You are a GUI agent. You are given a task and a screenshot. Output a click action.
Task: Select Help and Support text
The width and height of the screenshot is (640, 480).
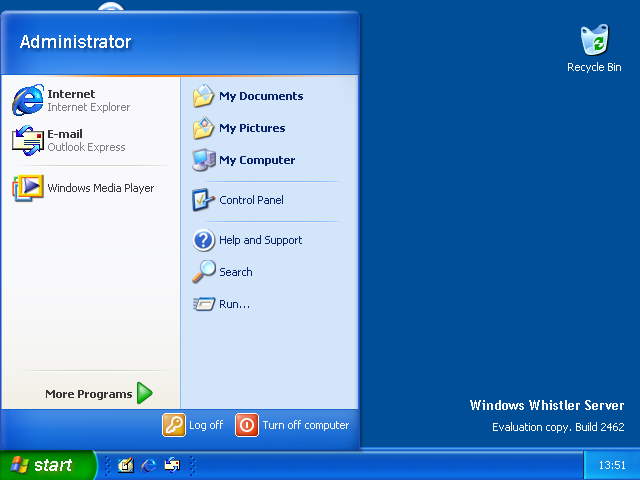[260, 240]
